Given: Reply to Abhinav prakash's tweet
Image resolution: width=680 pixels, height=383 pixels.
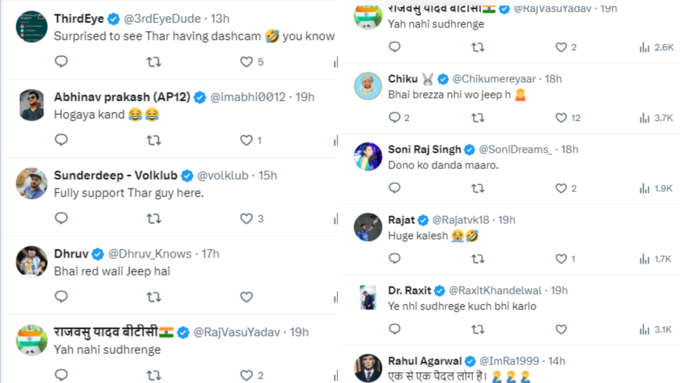Looking at the screenshot, I should point(61,140).
